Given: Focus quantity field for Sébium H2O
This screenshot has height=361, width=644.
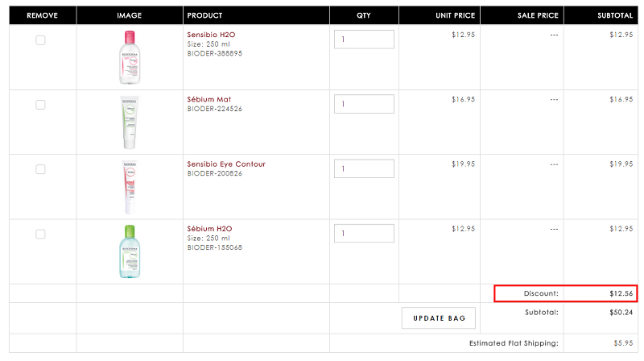Looking at the screenshot, I should tap(364, 234).
